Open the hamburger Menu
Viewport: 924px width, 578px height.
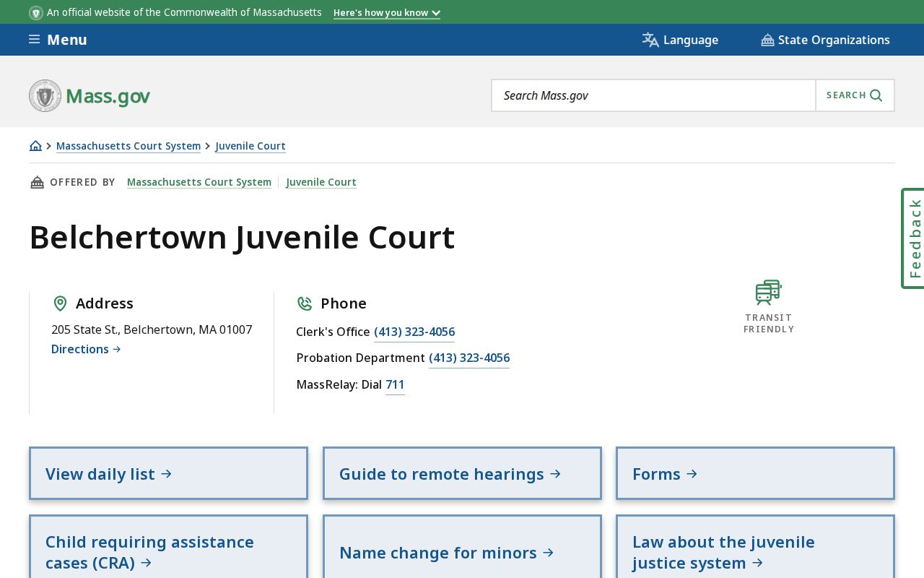(58, 40)
